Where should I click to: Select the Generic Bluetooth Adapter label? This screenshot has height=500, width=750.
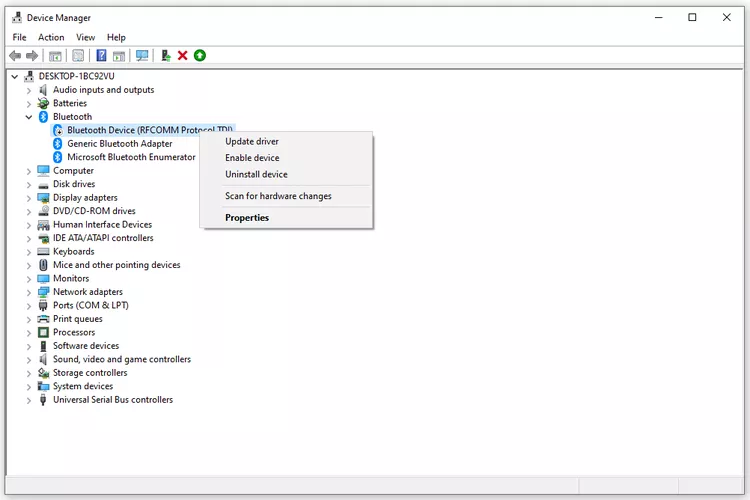click(x=120, y=144)
